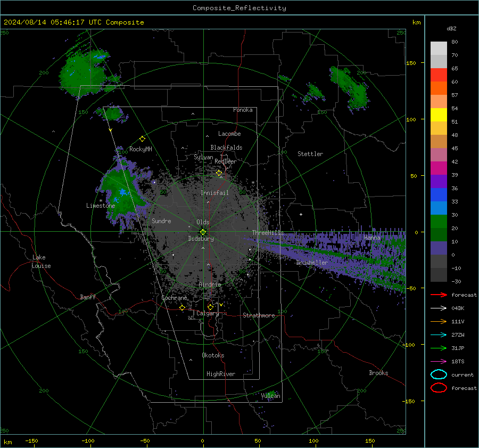Click the white plus marker east of ThreeHills
Viewport: 479px width, 448px height.
pyautogui.click(x=301, y=214)
